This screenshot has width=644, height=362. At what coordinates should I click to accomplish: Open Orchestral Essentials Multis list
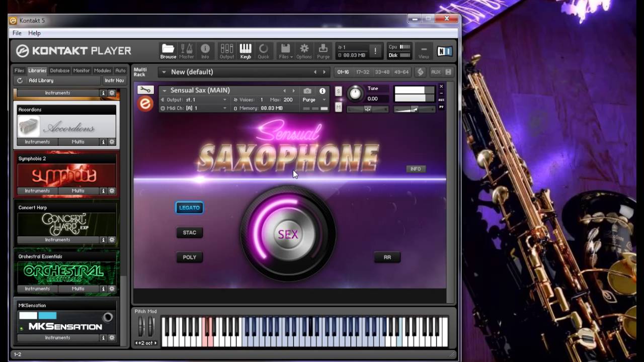pos(78,289)
